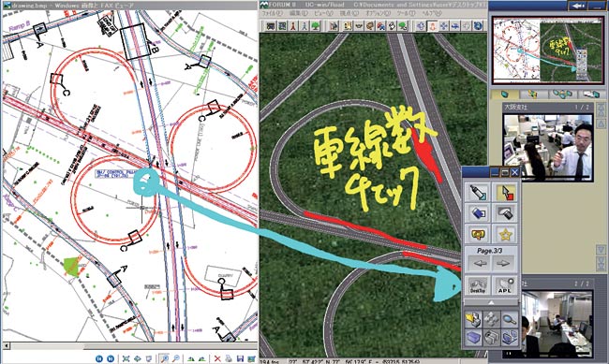609x364 pixels.
Task: Click the globe icon in UC-win/Road toolbar
Action: coord(478,25)
